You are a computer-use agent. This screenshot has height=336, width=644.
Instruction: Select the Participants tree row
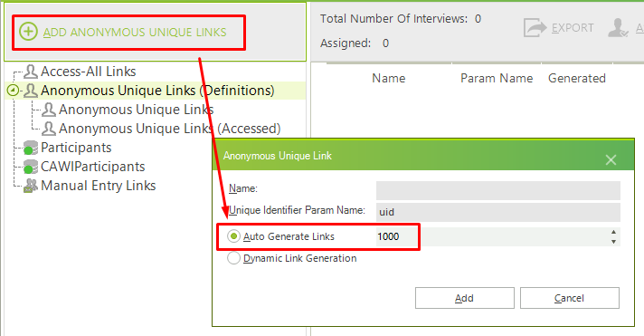[x=76, y=148]
